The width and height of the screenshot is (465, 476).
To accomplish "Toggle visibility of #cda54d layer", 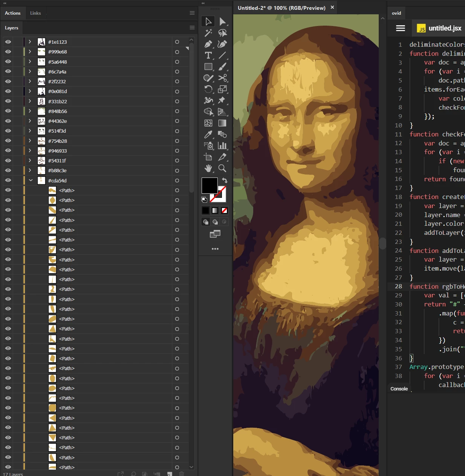I will pos(8,180).
